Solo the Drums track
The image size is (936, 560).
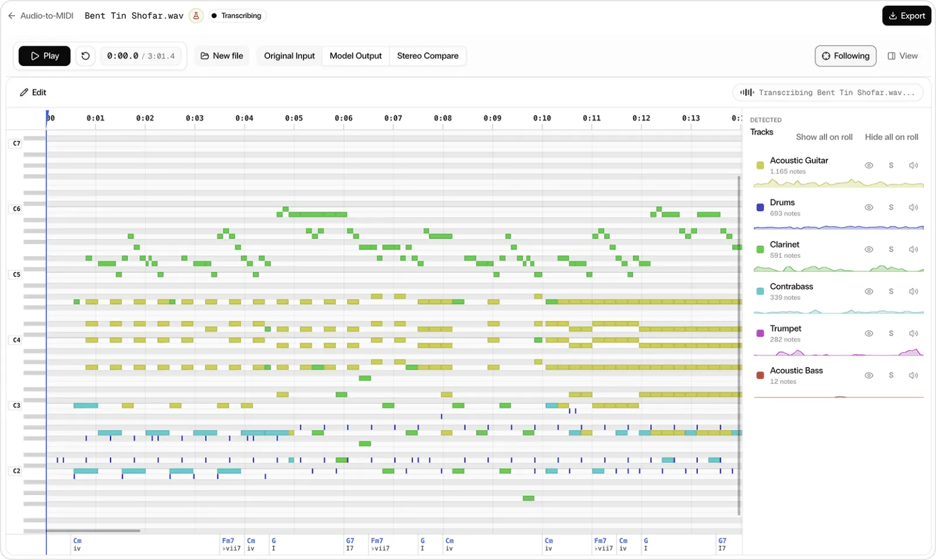[891, 208]
